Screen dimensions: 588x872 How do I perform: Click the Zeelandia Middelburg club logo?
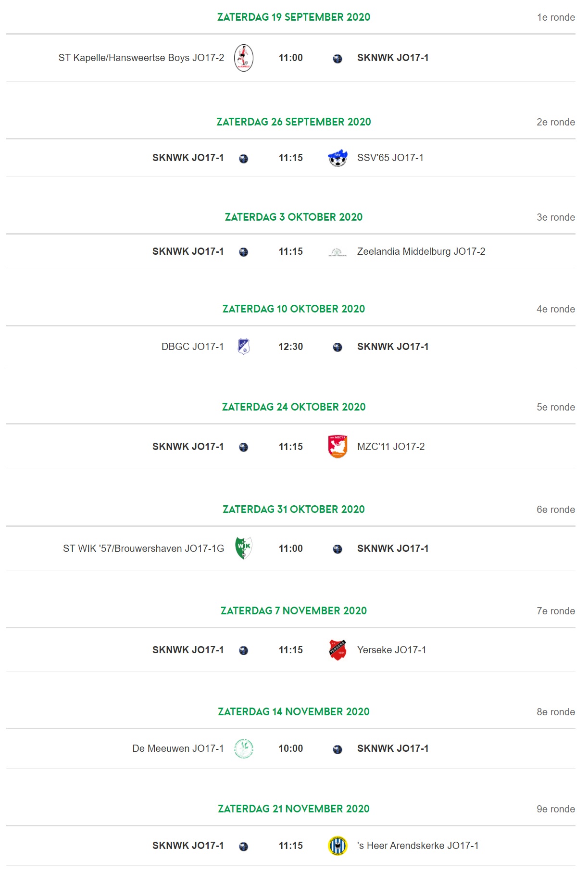tap(338, 252)
